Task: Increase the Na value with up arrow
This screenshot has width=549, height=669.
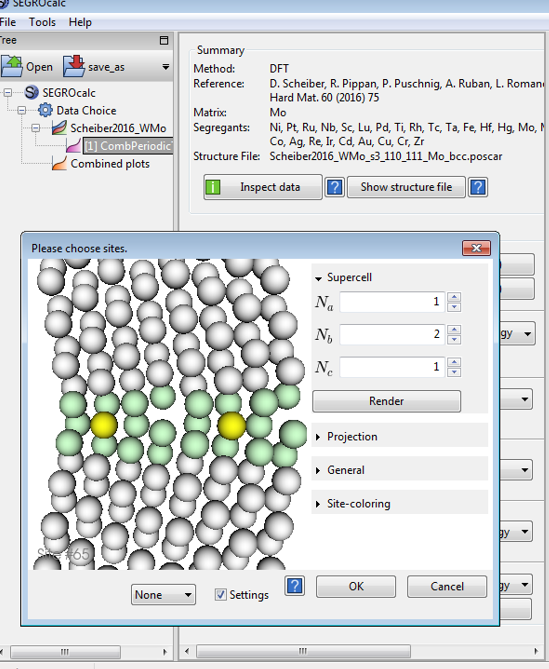Action: (454, 297)
